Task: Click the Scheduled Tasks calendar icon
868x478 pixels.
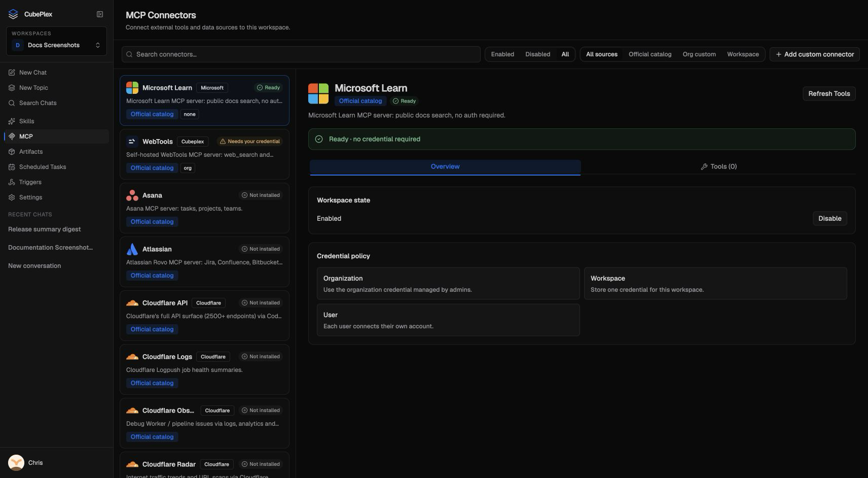Action: tap(12, 167)
